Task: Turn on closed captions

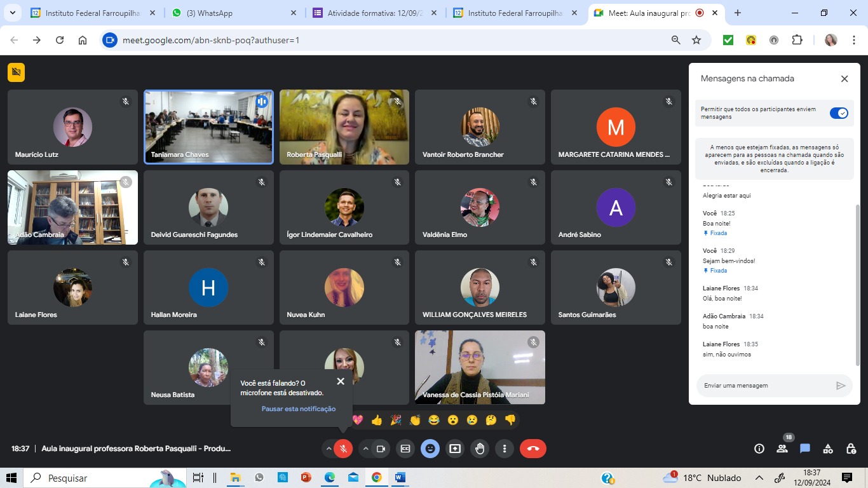Action: click(x=405, y=449)
